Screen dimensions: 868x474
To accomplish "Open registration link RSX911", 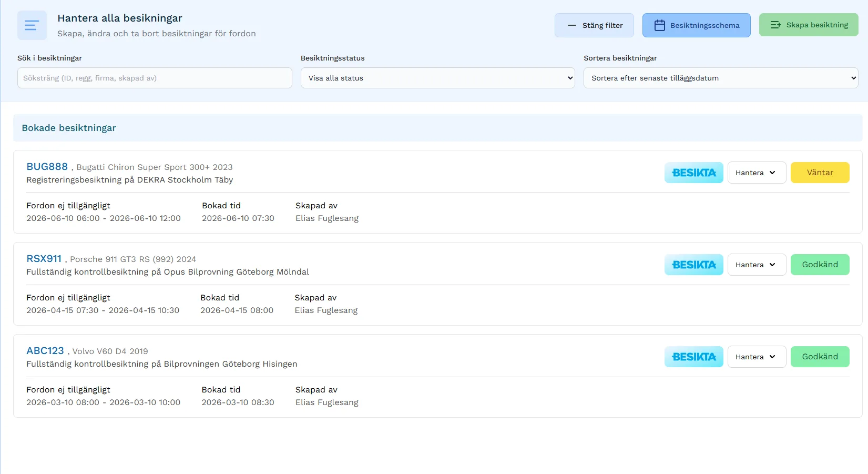I will [44, 259].
